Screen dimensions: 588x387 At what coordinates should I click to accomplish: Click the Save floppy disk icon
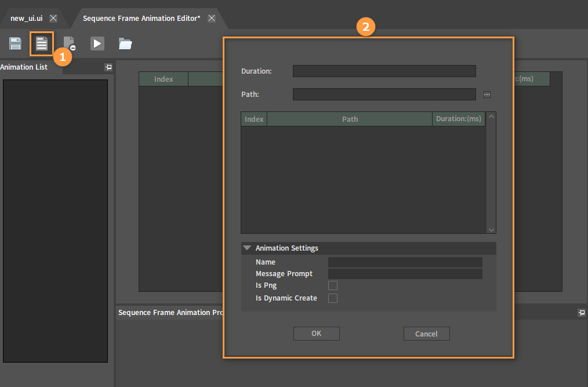(16, 44)
